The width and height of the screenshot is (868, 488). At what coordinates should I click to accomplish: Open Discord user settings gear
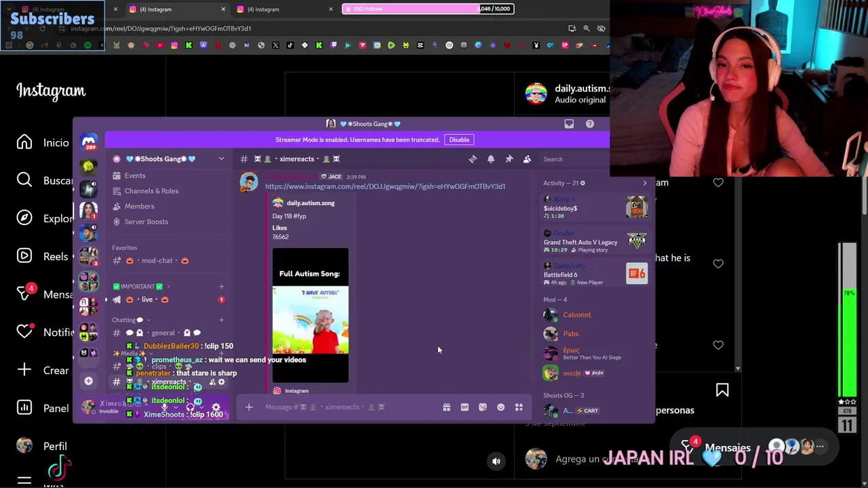[216, 407]
